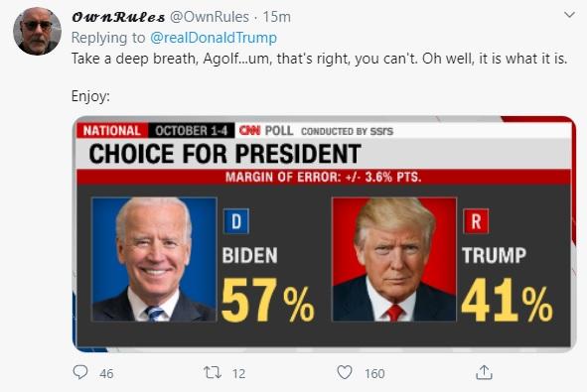Click Trump's photo in the poll graphic
The height and width of the screenshot is (392, 587).
pyautogui.click(x=394, y=259)
